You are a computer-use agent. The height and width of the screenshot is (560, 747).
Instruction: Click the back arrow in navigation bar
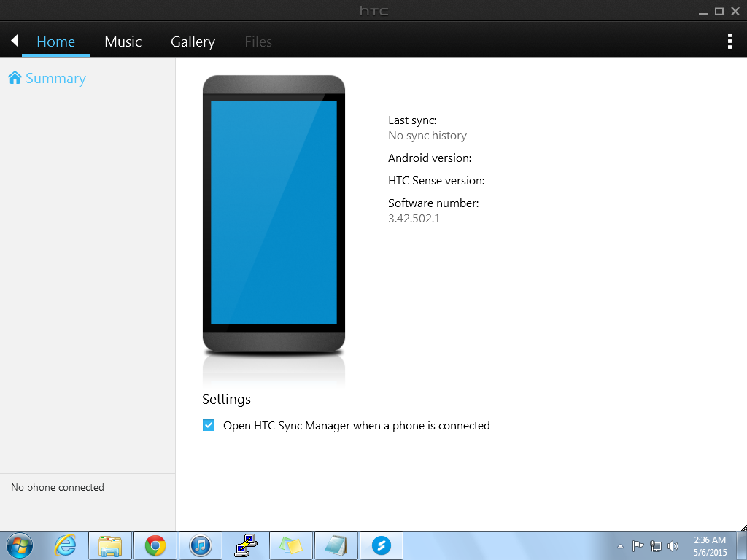[14, 41]
